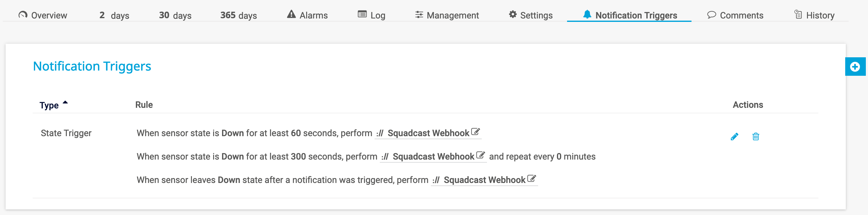Image resolution: width=868 pixels, height=215 pixels.
Task: Switch to the 2 days tab
Action: [114, 15]
